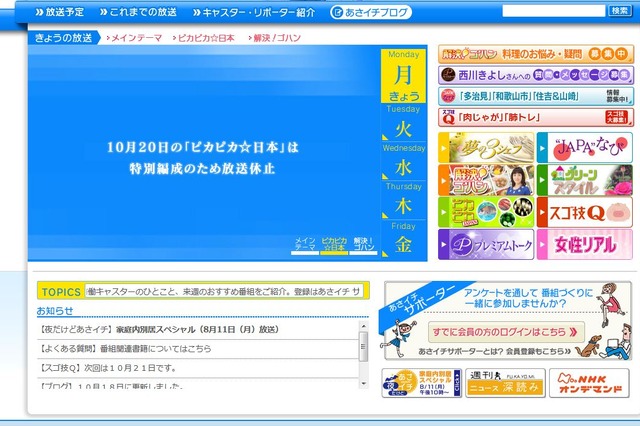Open the あさイチブログ button

point(371,12)
